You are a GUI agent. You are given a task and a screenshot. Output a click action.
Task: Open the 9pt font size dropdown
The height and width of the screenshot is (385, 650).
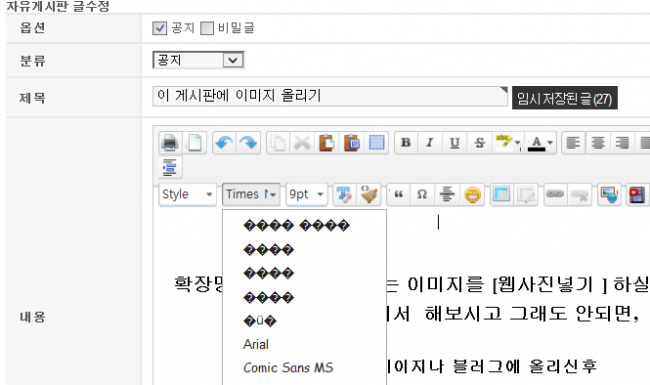306,194
